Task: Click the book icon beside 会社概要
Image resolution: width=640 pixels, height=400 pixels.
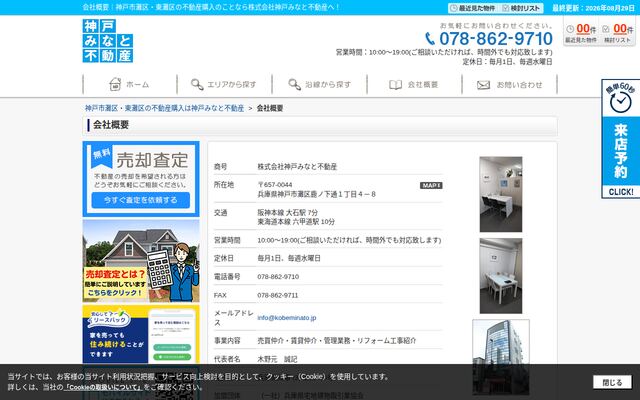Action: click(x=395, y=84)
